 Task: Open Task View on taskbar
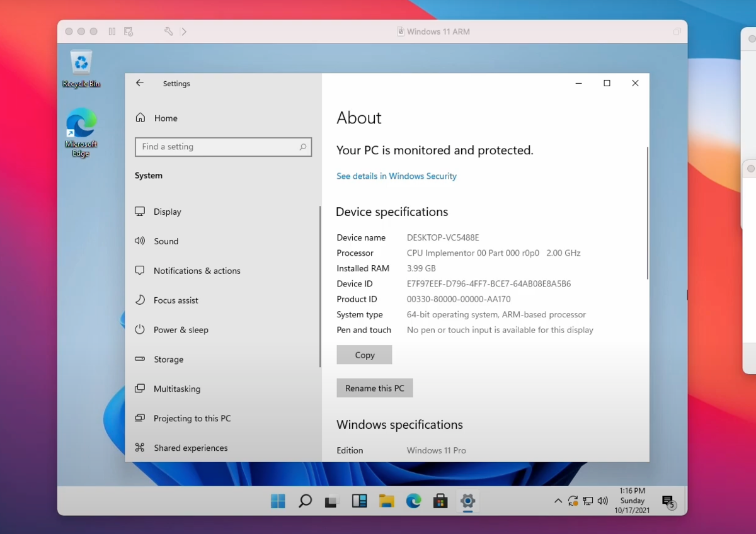tap(332, 502)
